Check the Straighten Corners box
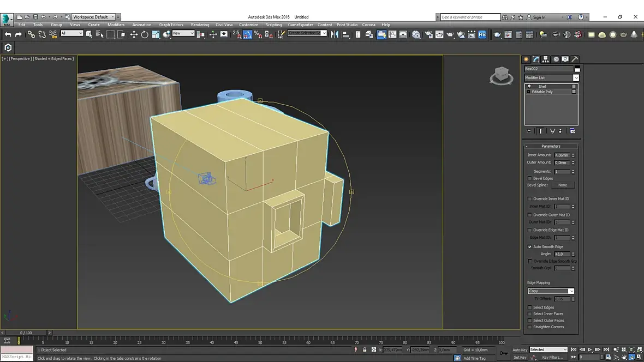 pos(530,327)
